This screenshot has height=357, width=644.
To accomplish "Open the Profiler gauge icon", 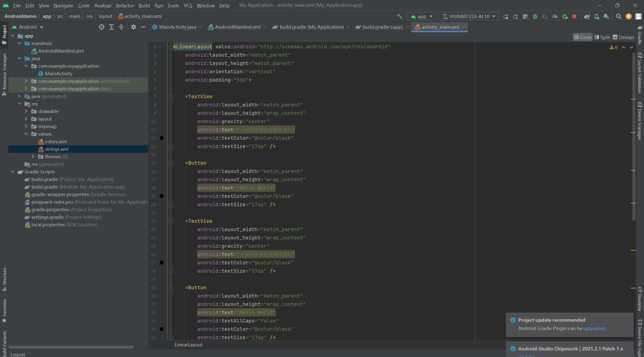I will (554, 16).
